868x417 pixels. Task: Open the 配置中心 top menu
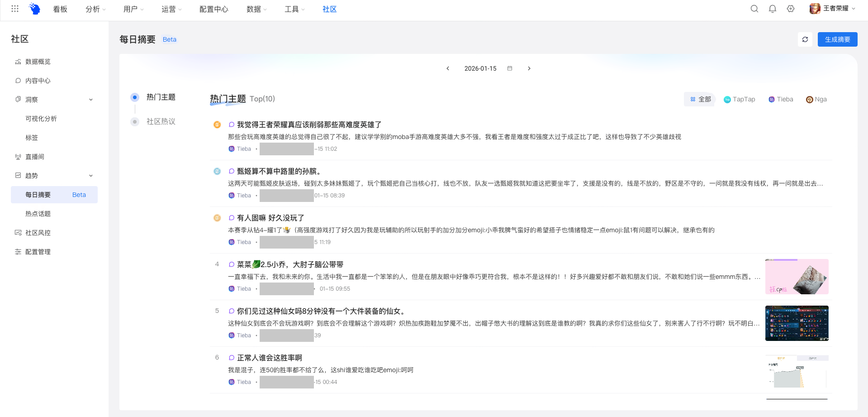[214, 9]
